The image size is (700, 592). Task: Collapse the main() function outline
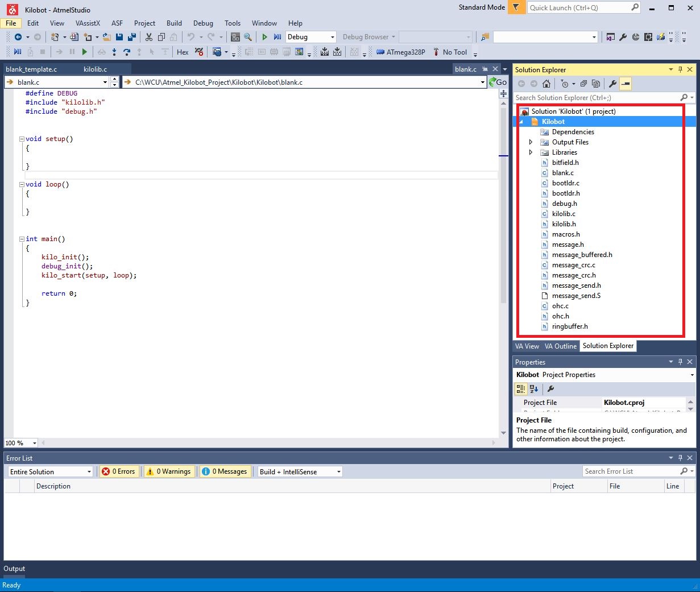coord(22,239)
